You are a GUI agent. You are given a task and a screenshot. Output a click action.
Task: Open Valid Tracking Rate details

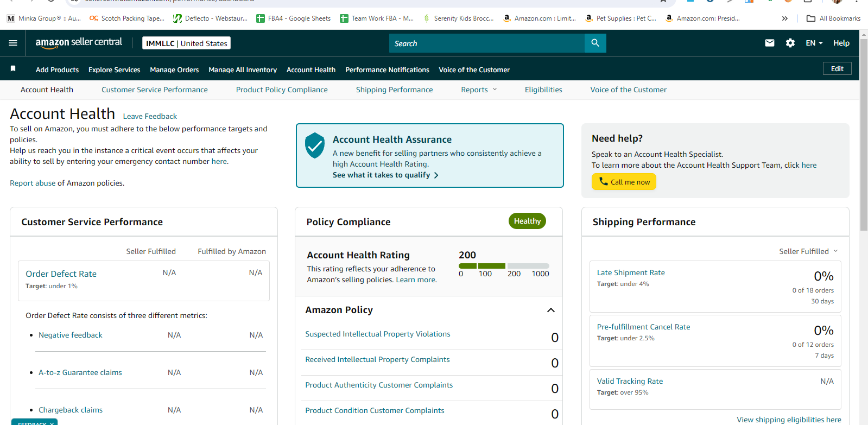[630, 381]
